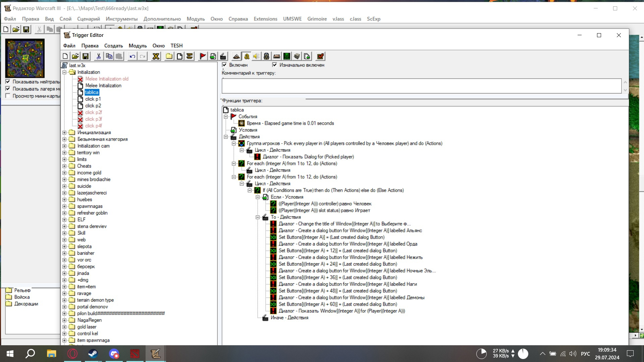Open the TESH menu
The width and height of the screenshot is (644, 362).
[x=176, y=46]
